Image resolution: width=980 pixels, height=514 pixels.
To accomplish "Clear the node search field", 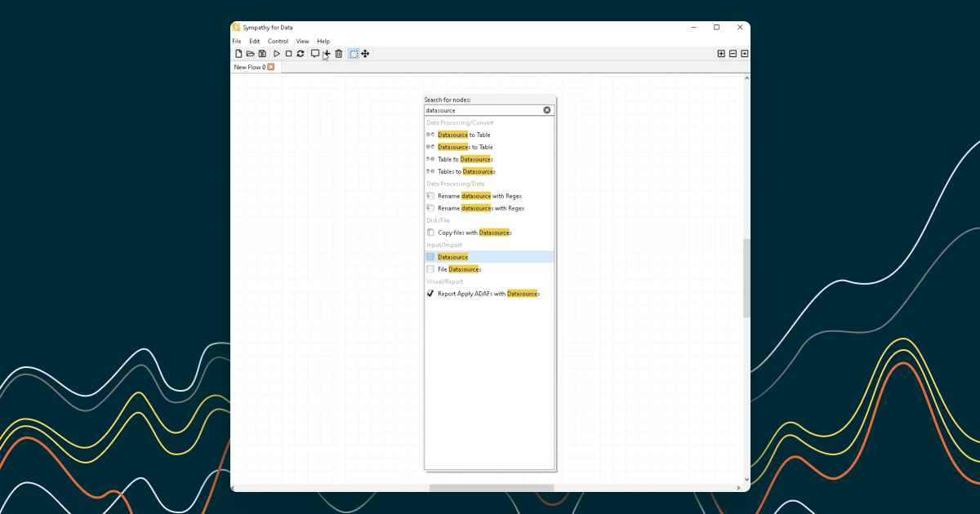I will (547, 110).
